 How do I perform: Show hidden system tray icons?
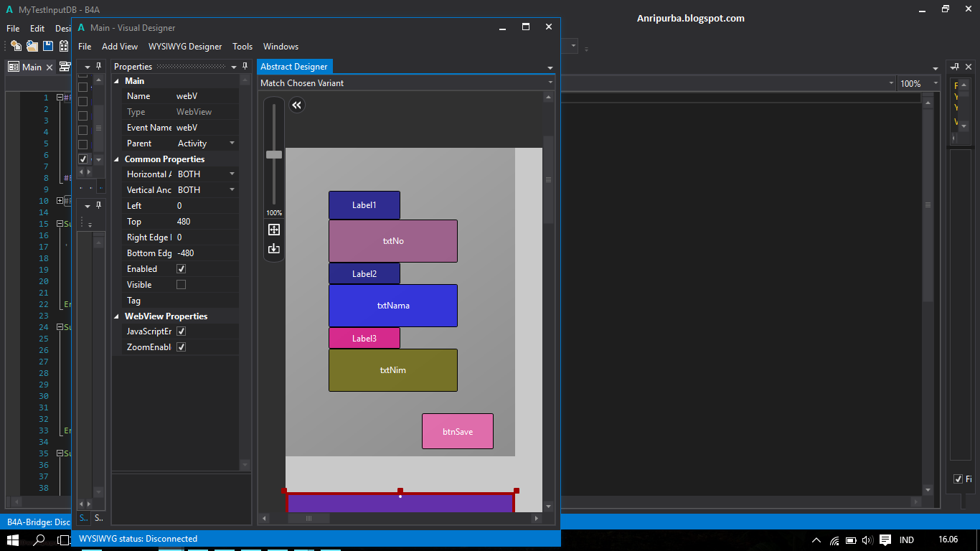[x=816, y=540]
